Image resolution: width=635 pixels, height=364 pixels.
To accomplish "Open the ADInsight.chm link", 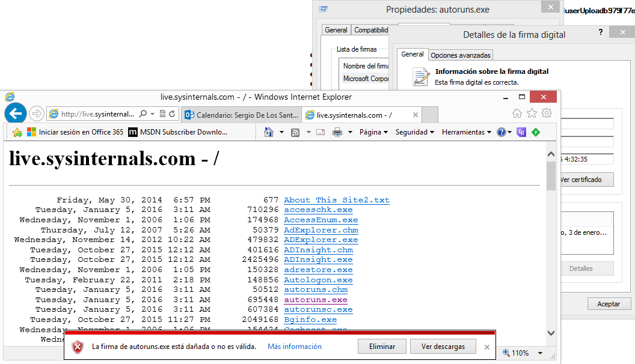I will point(318,250).
